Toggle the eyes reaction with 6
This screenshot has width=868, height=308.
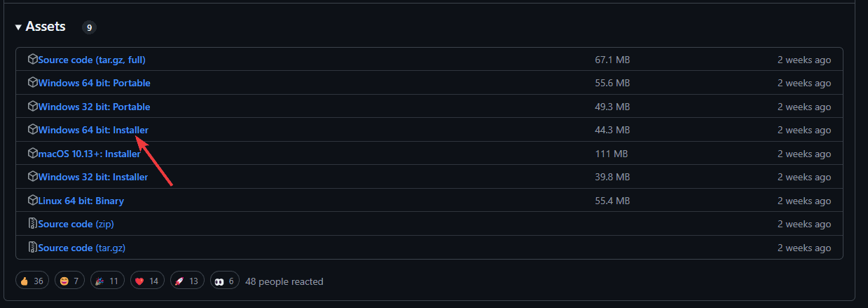(x=224, y=281)
